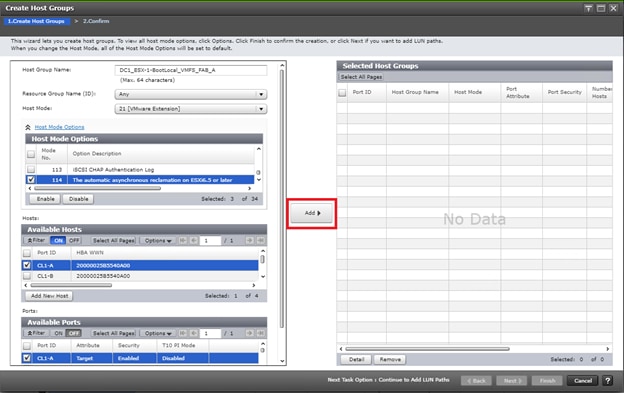This screenshot has width=624, height=393.
Task: Uncheck mode 114 automatic asynchronous reclamation
Action: pyautogui.click(x=31, y=180)
